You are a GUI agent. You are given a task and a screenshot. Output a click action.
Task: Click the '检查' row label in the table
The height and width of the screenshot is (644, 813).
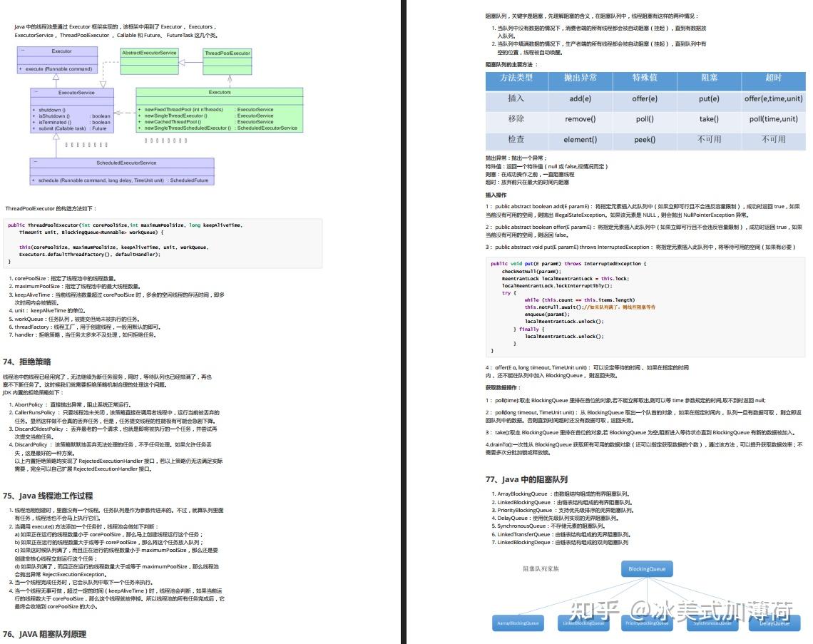(516, 140)
